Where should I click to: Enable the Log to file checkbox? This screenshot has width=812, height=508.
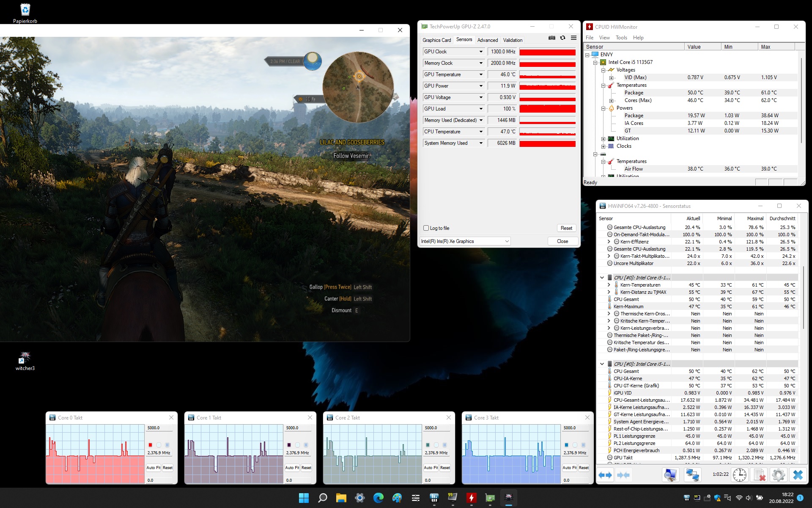(426, 228)
